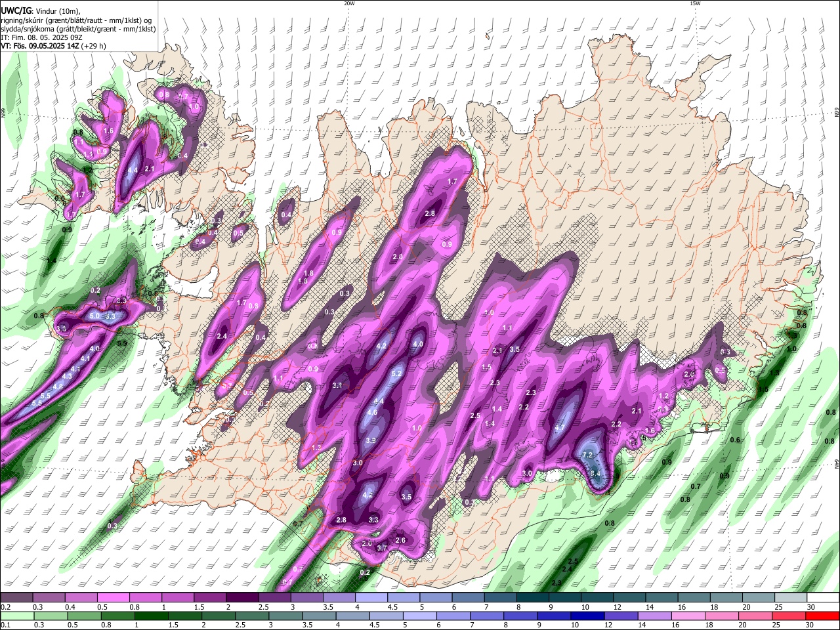Click the 5.0 value off the west coast
840x630 pixels.
94,316
